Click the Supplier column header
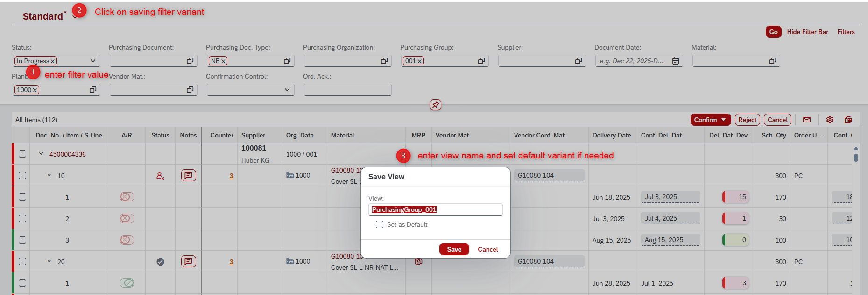This screenshot has height=295, width=868. click(x=253, y=135)
